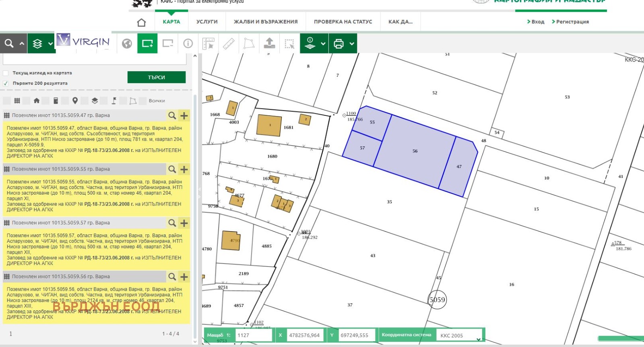Click the globe full-extent map icon
The width and height of the screenshot is (644, 347).
coord(127,43)
